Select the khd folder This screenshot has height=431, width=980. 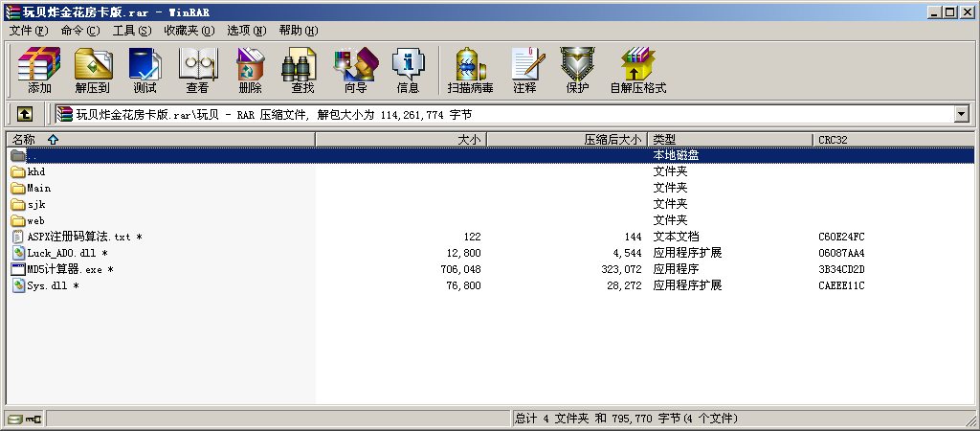click(36, 172)
